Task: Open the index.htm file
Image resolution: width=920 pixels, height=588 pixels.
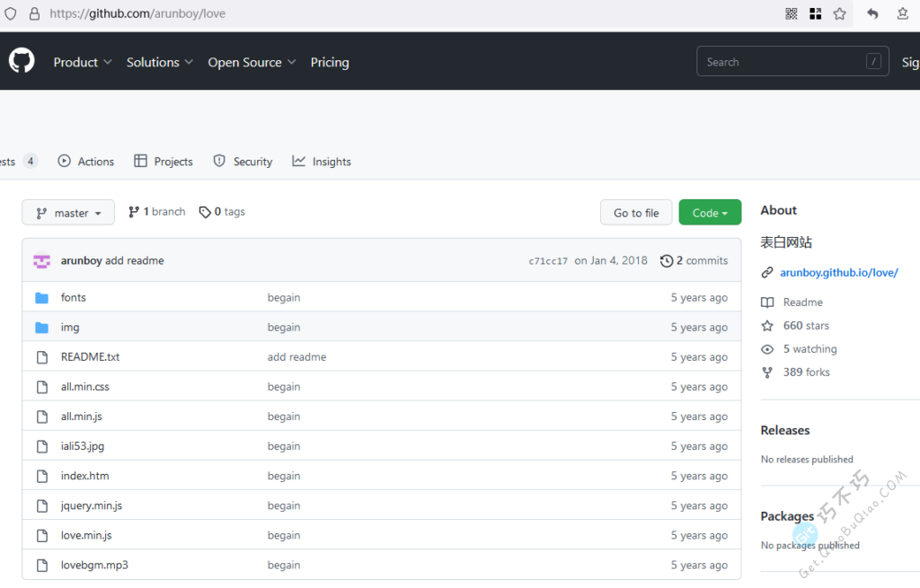Action: (x=84, y=476)
